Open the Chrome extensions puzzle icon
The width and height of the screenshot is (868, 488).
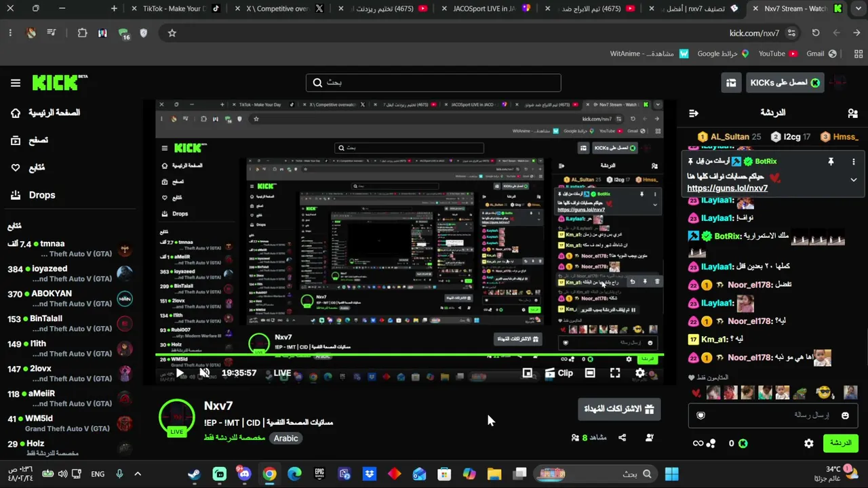pos(82,33)
